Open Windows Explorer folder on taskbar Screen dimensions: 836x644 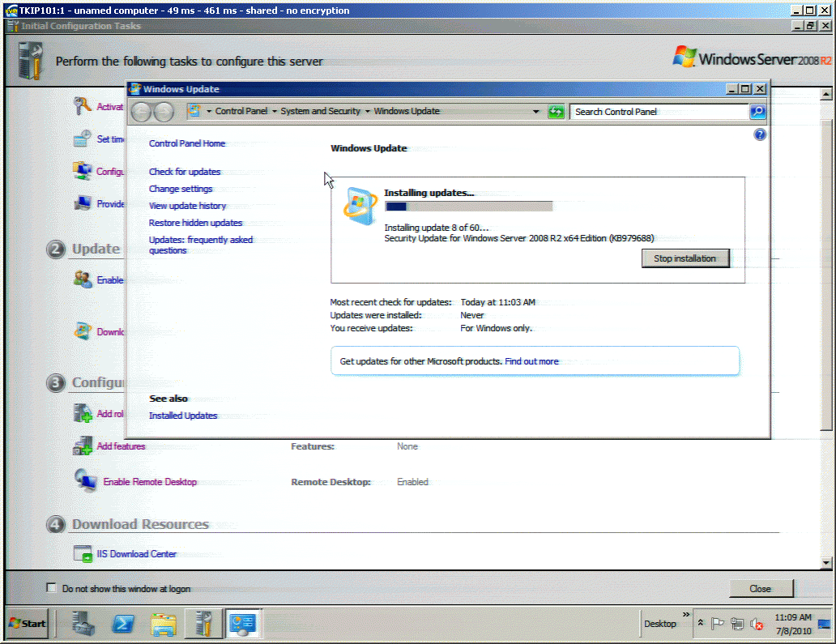tap(163, 624)
